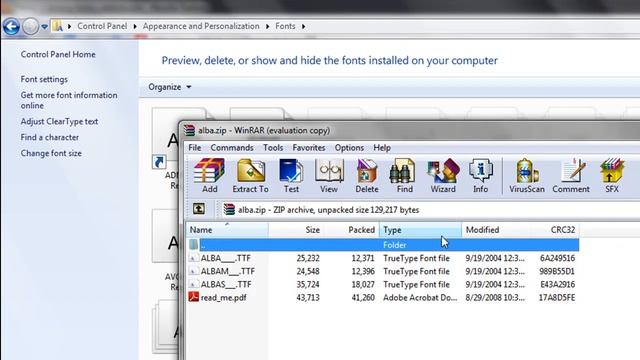This screenshot has height=360, width=640.
Task: Open recent pages dropdown beside navigation arrows
Action: (44, 27)
